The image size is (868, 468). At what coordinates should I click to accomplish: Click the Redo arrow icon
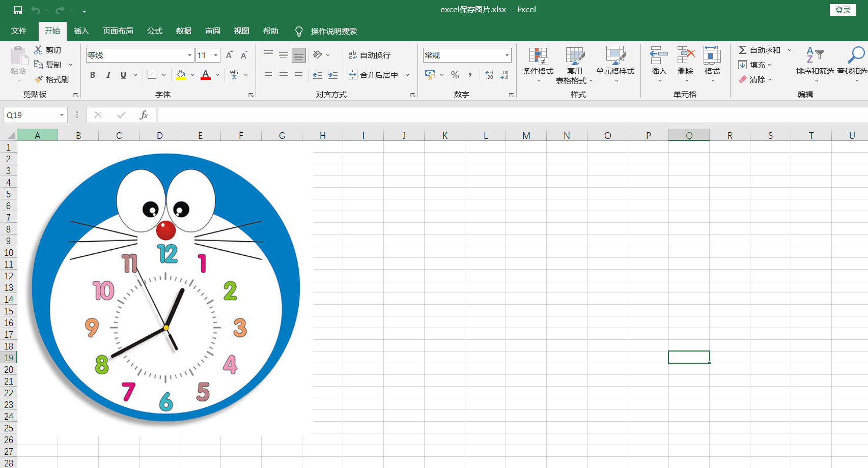pos(60,10)
